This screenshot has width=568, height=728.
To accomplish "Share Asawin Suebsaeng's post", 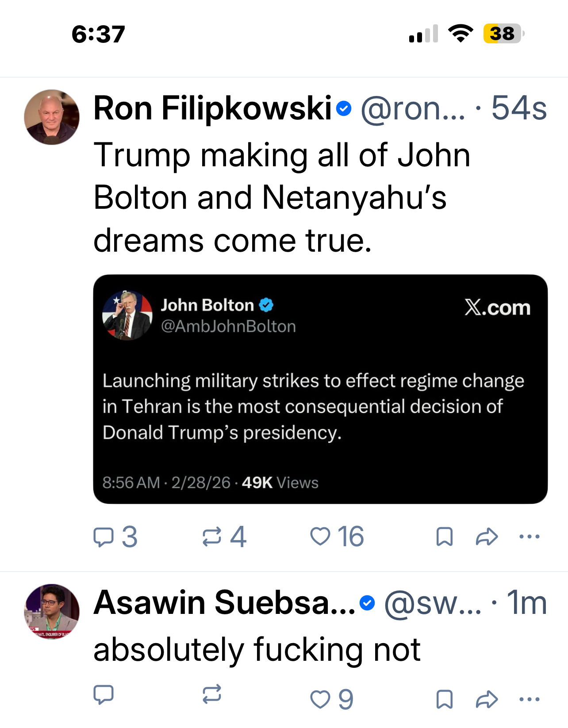I will (487, 699).
